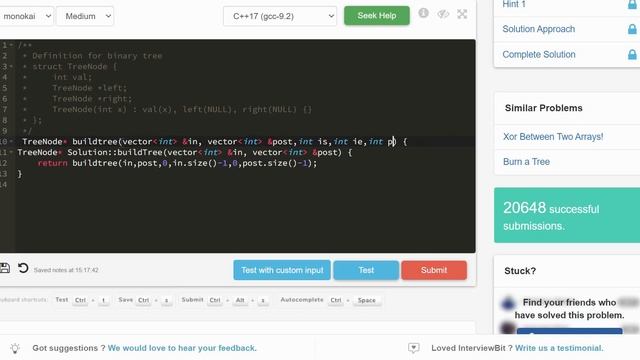Collapse the fold arrow on line 11
640x360 pixels.
[x=11, y=152]
